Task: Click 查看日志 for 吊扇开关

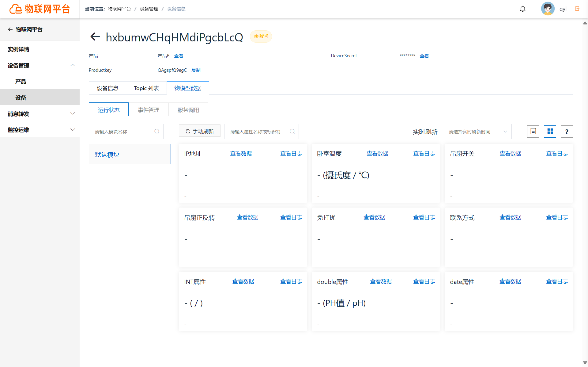Action: [x=557, y=154]
